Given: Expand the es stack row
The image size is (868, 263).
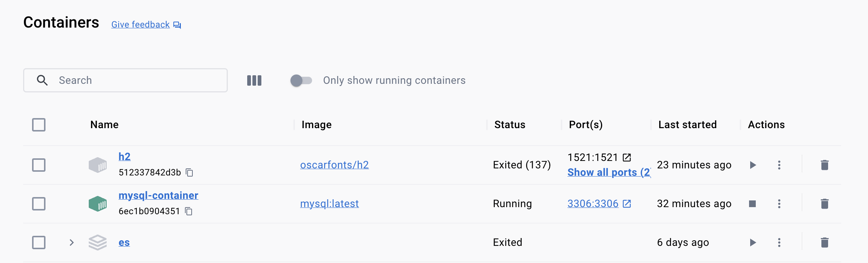Looking at the screenshot, I should point(72,243).
